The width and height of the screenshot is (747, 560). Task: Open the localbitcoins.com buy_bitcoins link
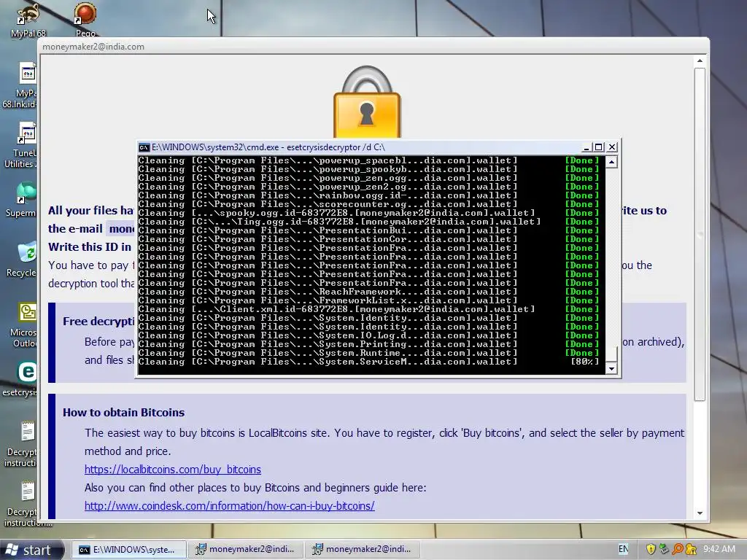[172, 470]
